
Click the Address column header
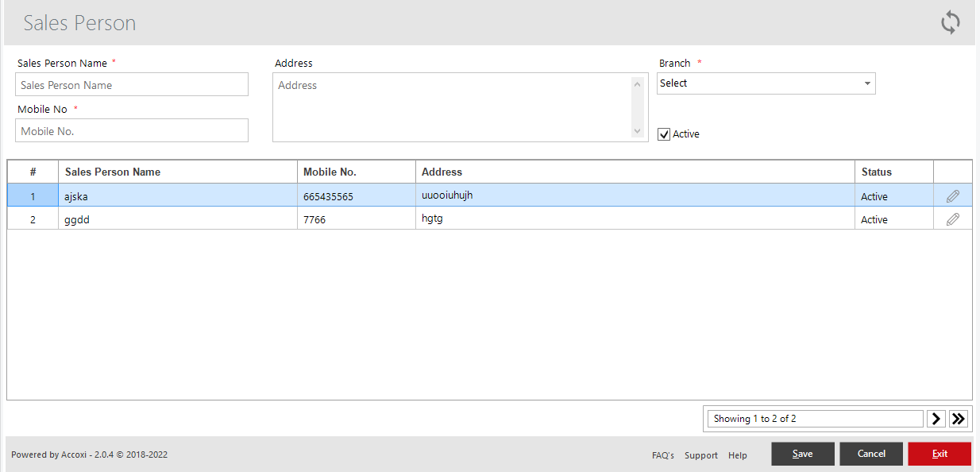pyautogui.click(x=635, y=172)
